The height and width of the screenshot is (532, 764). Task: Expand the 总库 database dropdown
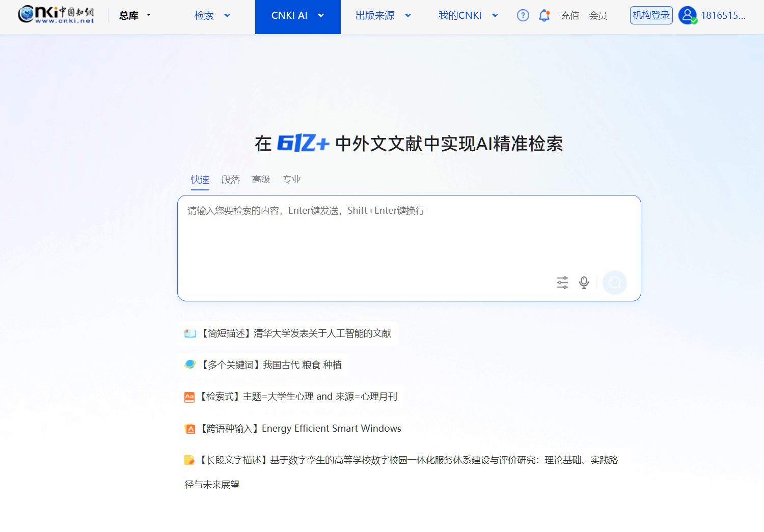[135, 15]
